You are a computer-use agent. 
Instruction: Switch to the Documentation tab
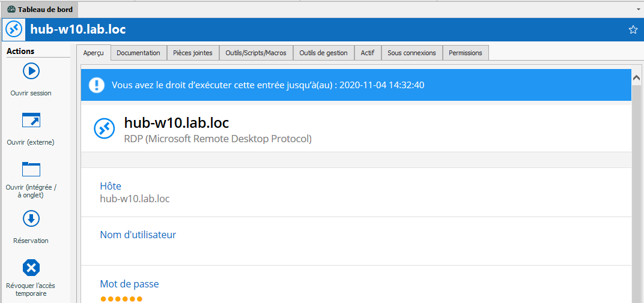[x=138, y=53]
